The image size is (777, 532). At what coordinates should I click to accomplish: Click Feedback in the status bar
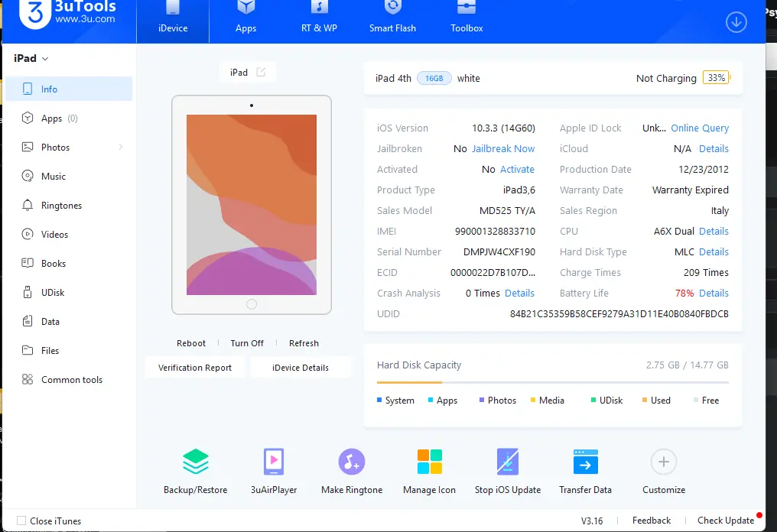[x=651, y=521]
